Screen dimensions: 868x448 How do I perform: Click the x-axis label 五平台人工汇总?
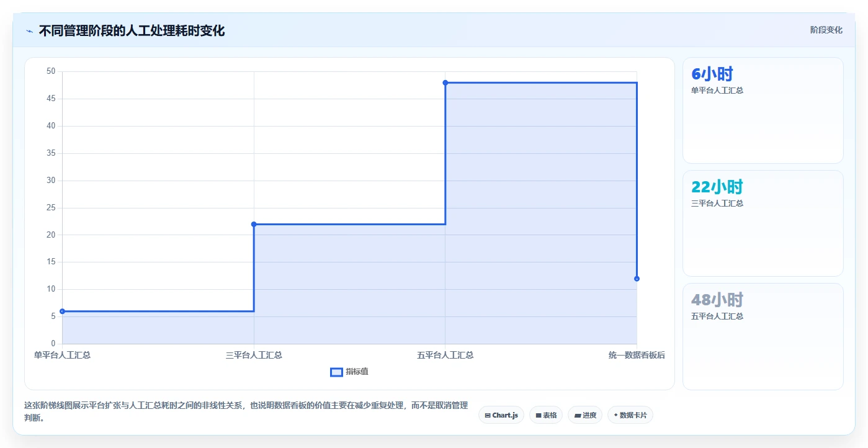445,355
